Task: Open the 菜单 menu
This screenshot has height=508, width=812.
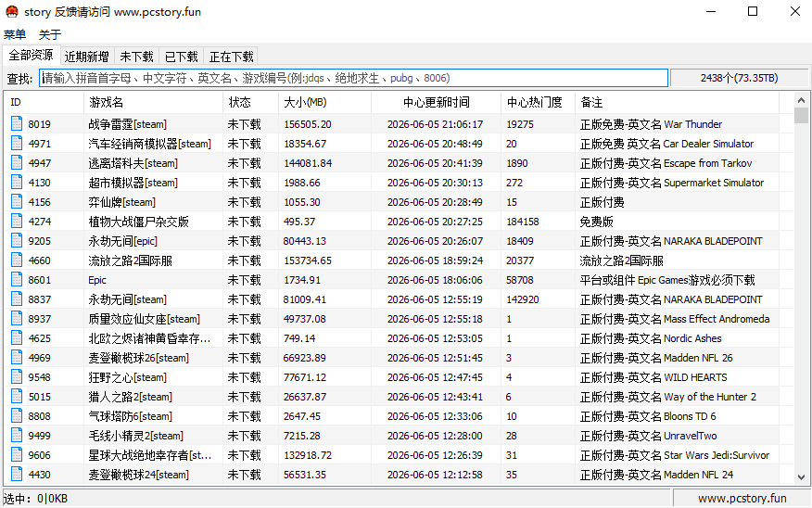Action: [x=15, y=34]
